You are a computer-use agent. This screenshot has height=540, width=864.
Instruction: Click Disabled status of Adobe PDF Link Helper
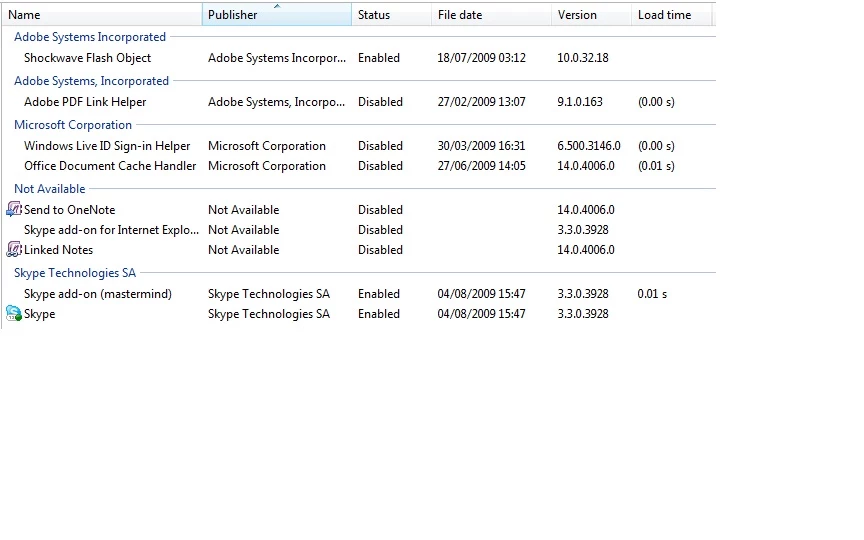(380, 102)
